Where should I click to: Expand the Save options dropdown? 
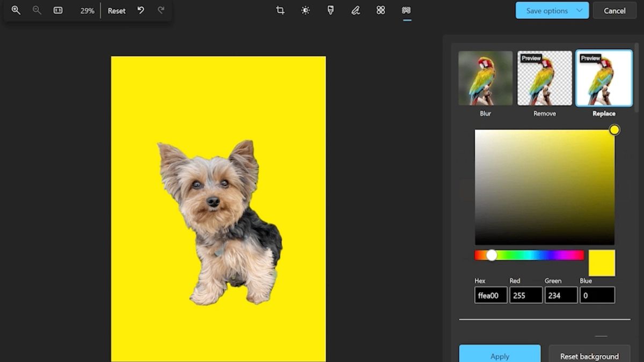coord(579,10)
